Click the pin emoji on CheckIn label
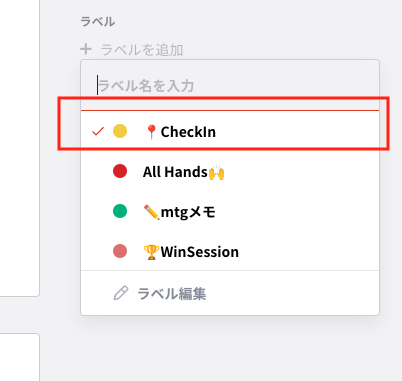Viewport: 402px width, 381px height. pos(152,132)
